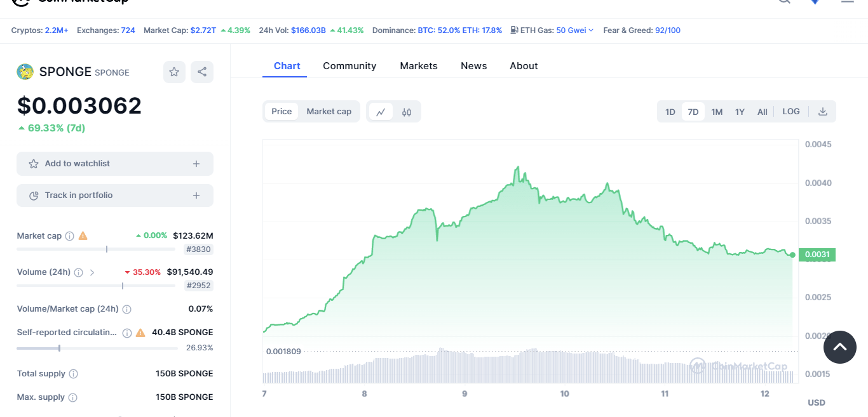Select Price chart toggle
868x417 pixels.
tap(281, 112)
